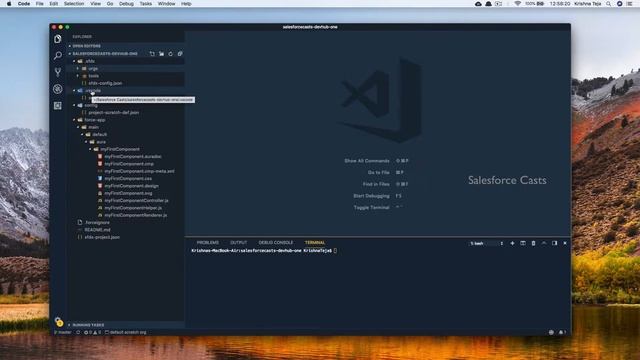
Task: Open the File menu
Action: point(40,4)
